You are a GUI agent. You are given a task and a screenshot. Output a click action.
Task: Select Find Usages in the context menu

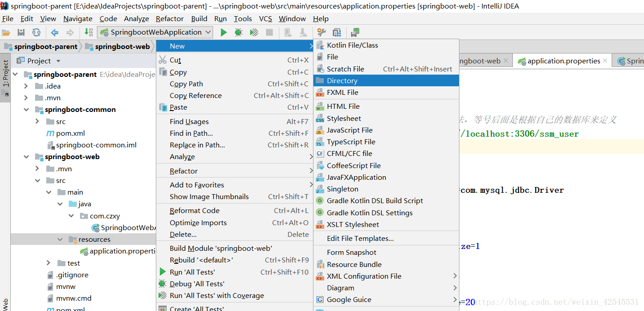tap(234, 121)
